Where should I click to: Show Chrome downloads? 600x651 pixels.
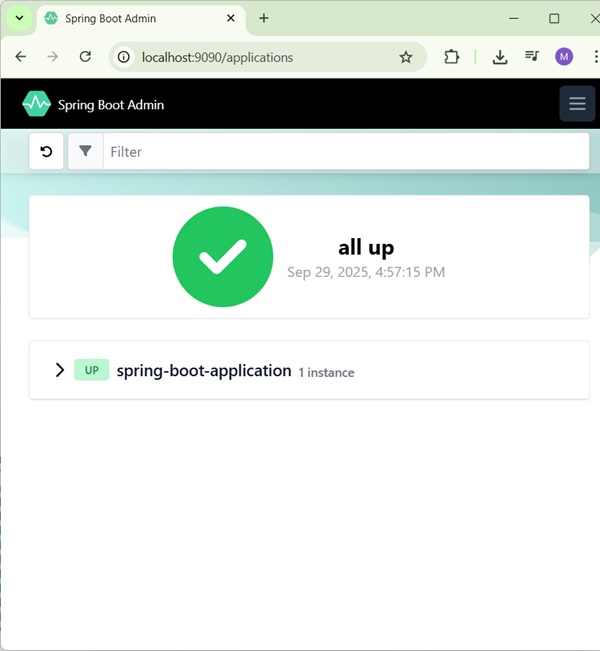coord(500,57)
